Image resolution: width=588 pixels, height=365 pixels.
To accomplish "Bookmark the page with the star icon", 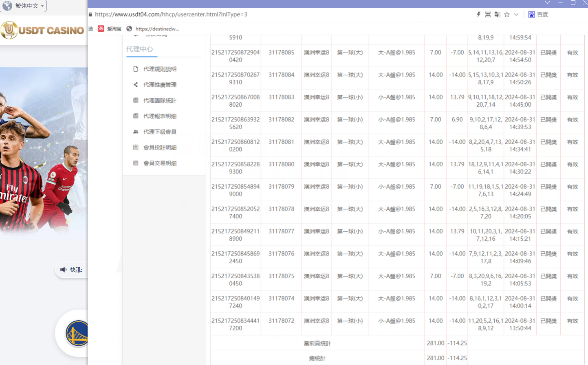I will tap(507, 14).
